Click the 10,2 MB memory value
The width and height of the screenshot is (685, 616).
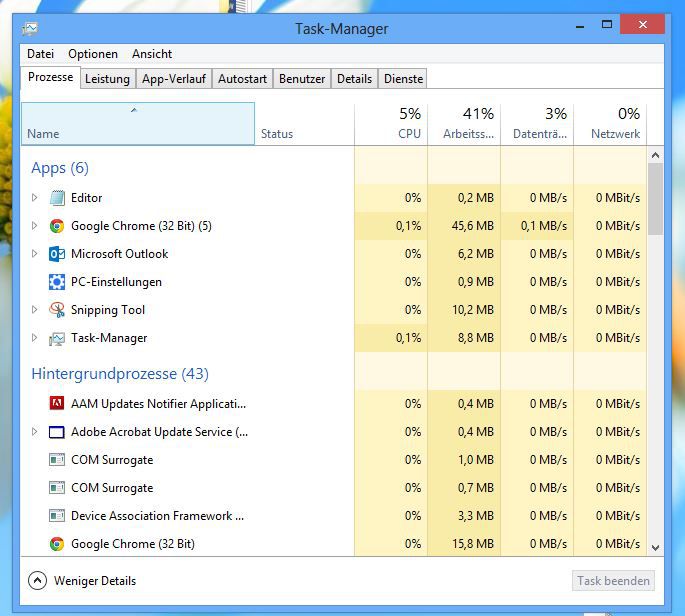click(x=473, y=310)
